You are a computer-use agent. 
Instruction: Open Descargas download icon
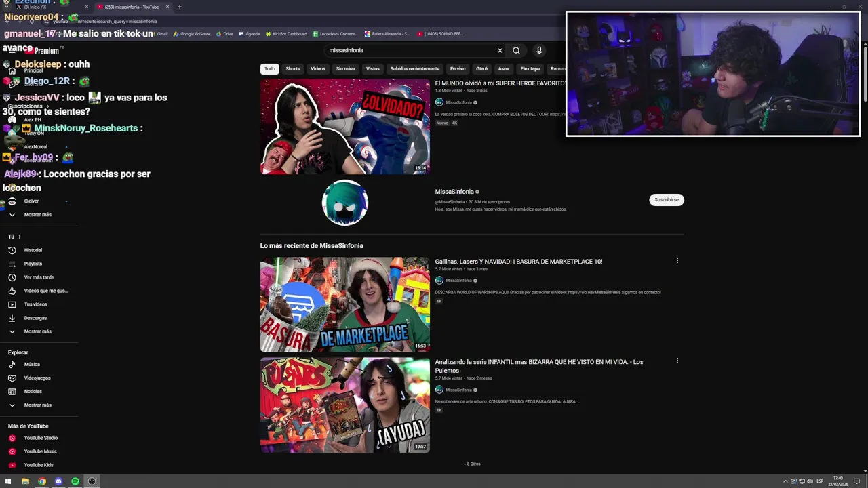12,318
